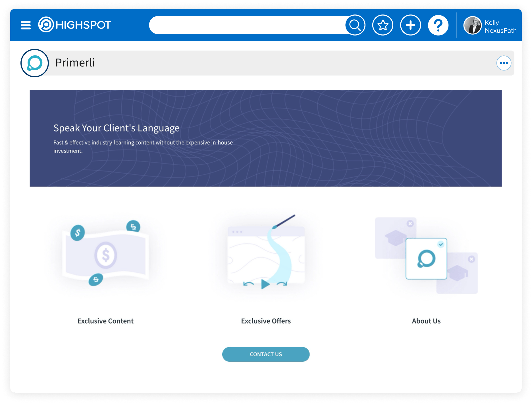Click the magnifier search icon
Image resolution: width=532 pixels, height=404 pixels.
355,25
